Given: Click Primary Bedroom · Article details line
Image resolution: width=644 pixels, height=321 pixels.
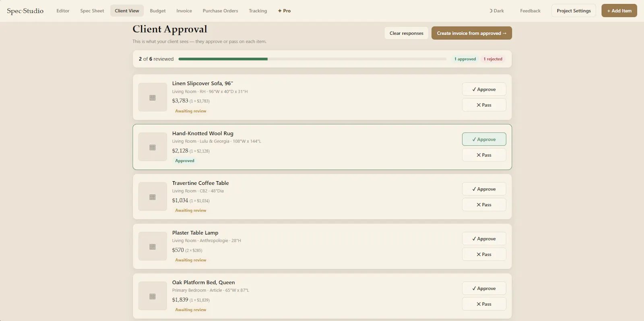Looking at the screenshot, I should (211, 290).
